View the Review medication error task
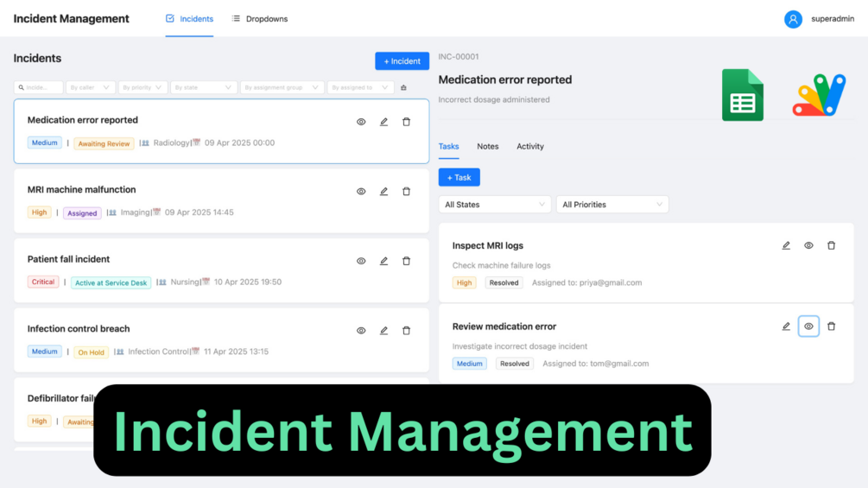 (808, 326)
